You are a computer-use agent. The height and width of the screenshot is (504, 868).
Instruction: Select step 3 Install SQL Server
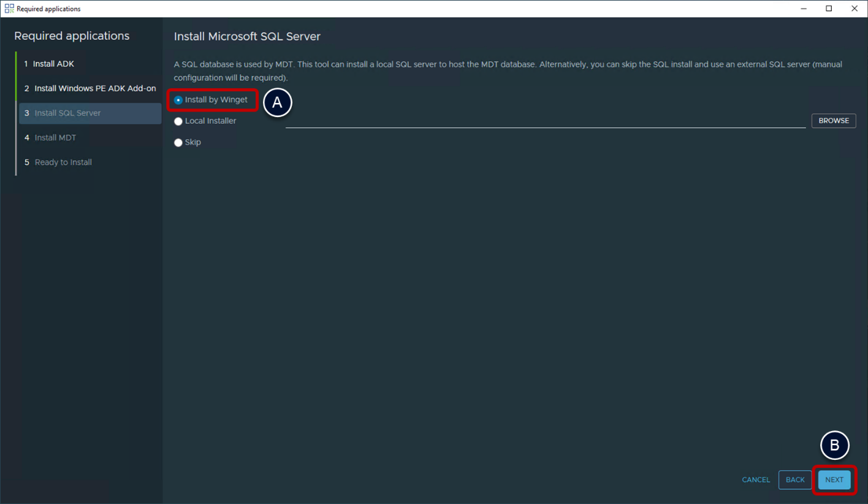[x=67, y=113]
